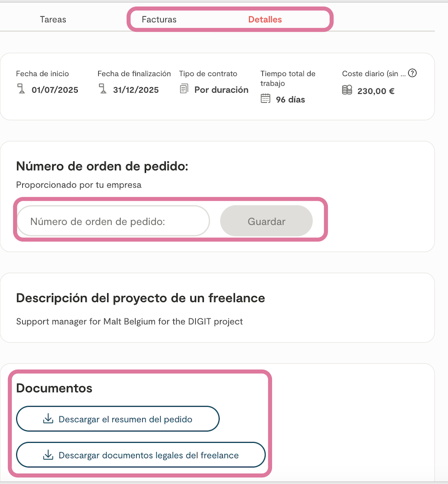Viewport: 448px width, 484px height.
Task: Click the flag icon beside the end date
Action: (x=102, y=90)
